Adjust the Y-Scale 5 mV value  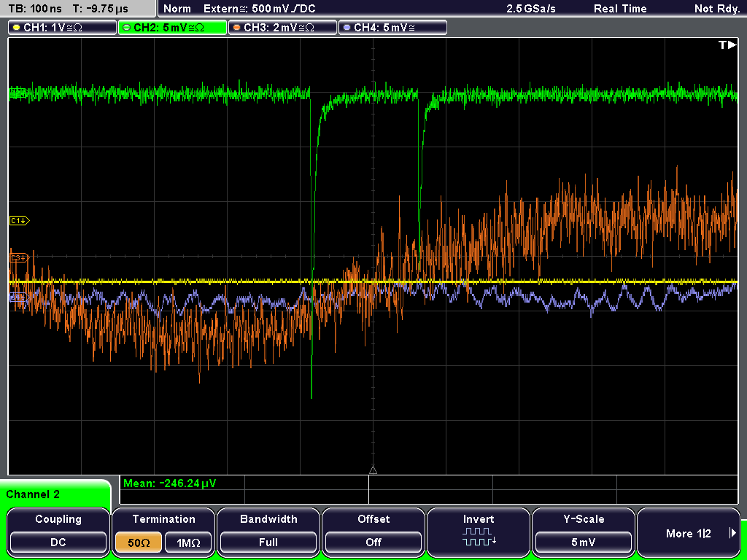pyautogui.click(x=584, y=542)
